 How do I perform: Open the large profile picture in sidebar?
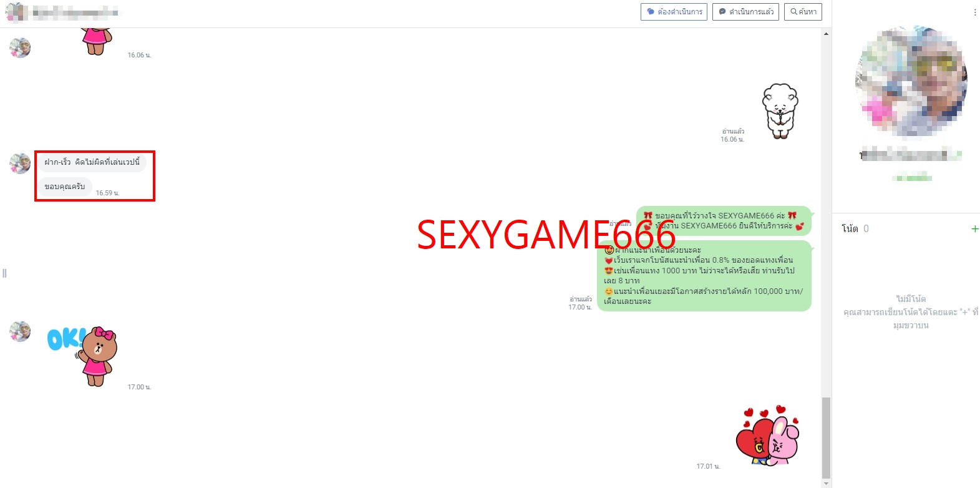[x=911, y=81]
